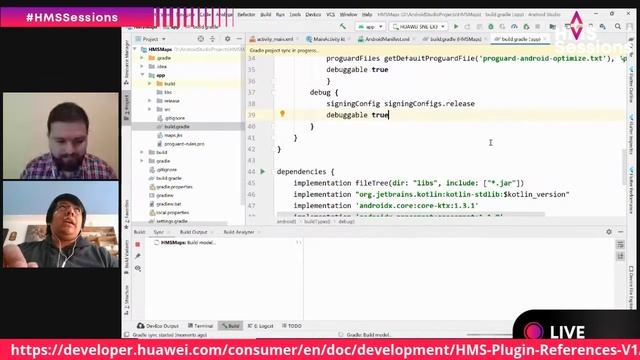Click the eye filter icon in Build panel
The height and width of the screenshot is (360, 640).
pyautogui.click(x=138, y=269)
